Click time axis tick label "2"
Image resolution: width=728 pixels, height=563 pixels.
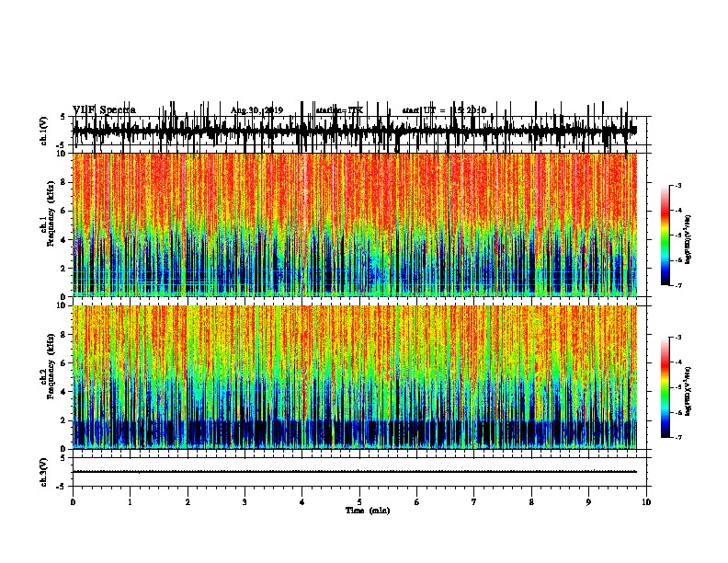[188, 502]
